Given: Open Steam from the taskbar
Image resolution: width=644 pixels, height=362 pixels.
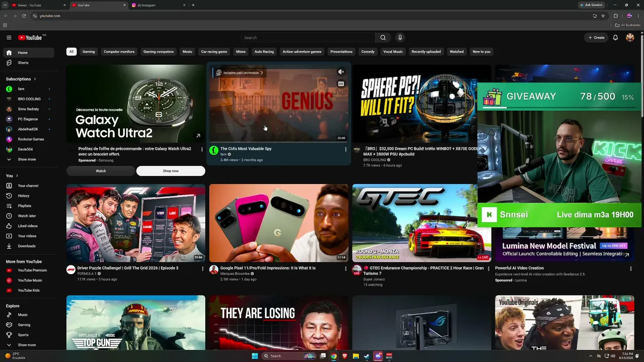Looking at the screenshot, I should pos(366,356).
